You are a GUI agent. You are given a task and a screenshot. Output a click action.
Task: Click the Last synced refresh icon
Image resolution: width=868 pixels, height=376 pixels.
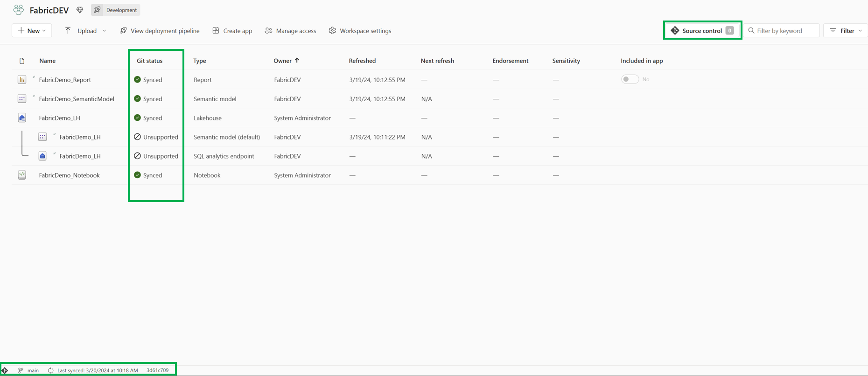[x=51, y=370]
